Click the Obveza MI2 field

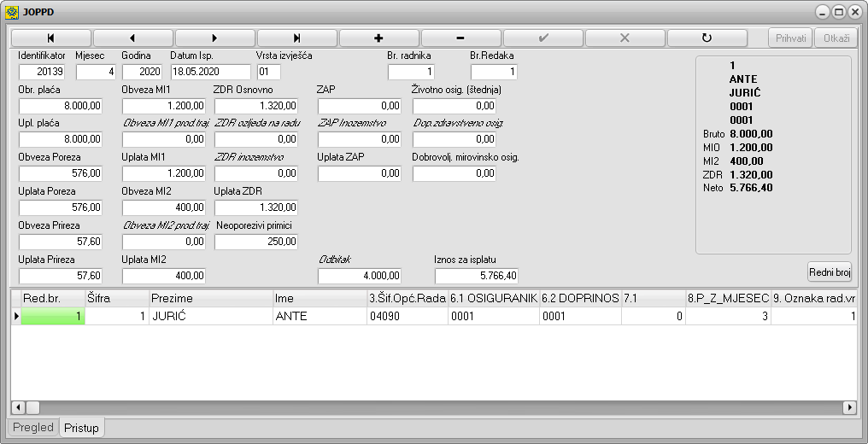coord(164,207)
